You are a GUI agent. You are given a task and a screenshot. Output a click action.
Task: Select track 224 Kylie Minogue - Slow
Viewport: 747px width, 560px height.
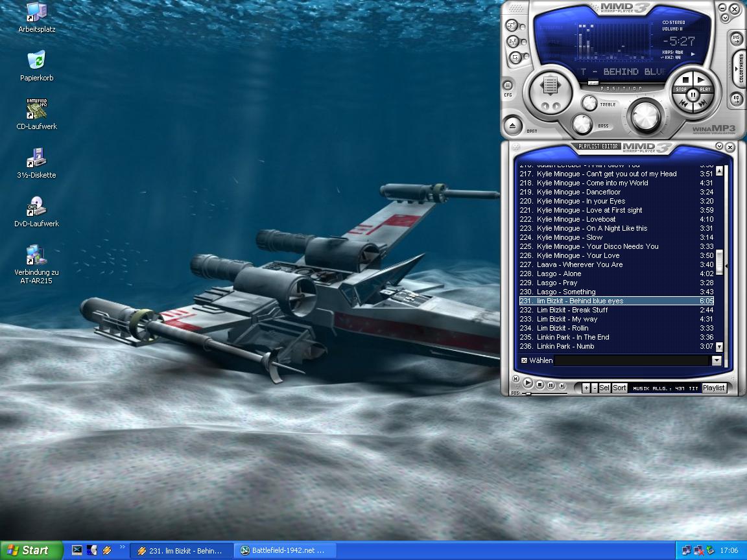[x=617, y=237]
